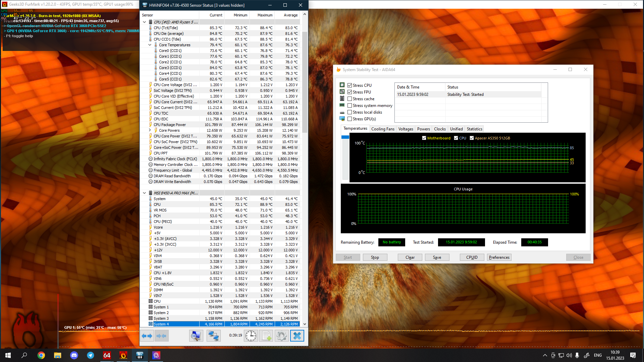Open Discord from the taskbar
This screenshot has width=644, height=362.
click(x=74, y=355)
